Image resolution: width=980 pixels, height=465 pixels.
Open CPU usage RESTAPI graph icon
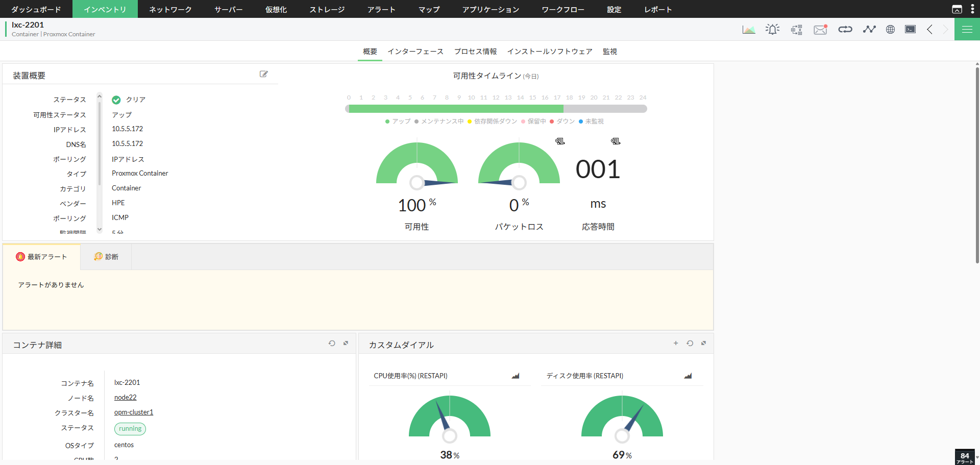pyautogui.click(x=516, y=376)
